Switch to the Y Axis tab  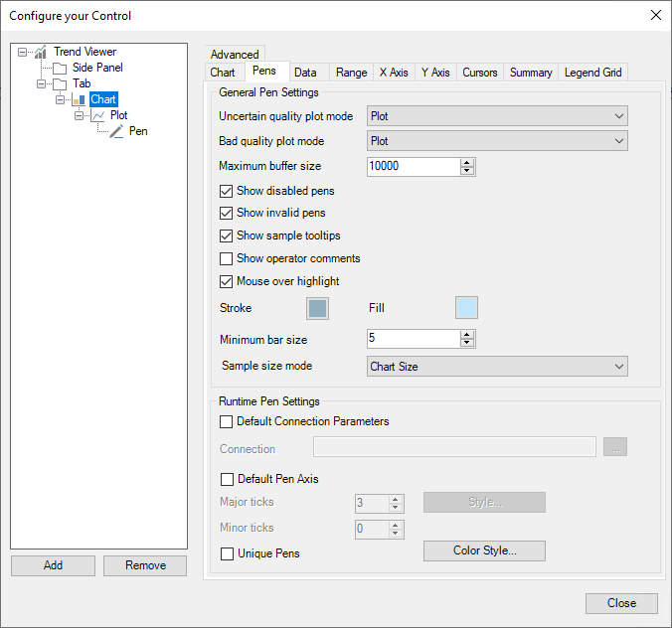[x=435, y=73]
